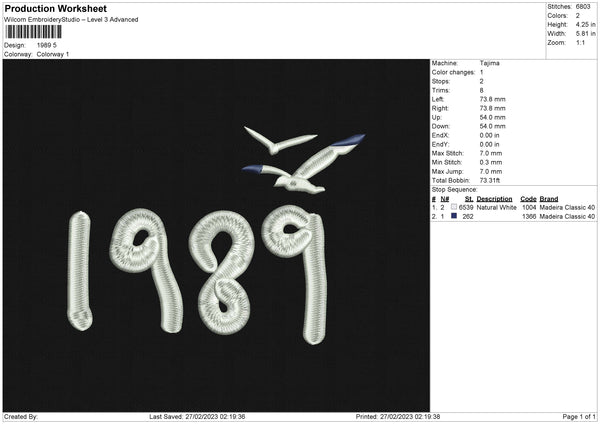Image resolution: width=600 pixels, height=424 pixels.
Task: Click the stitch count '6539' cell
Action: tap(466, 207)
